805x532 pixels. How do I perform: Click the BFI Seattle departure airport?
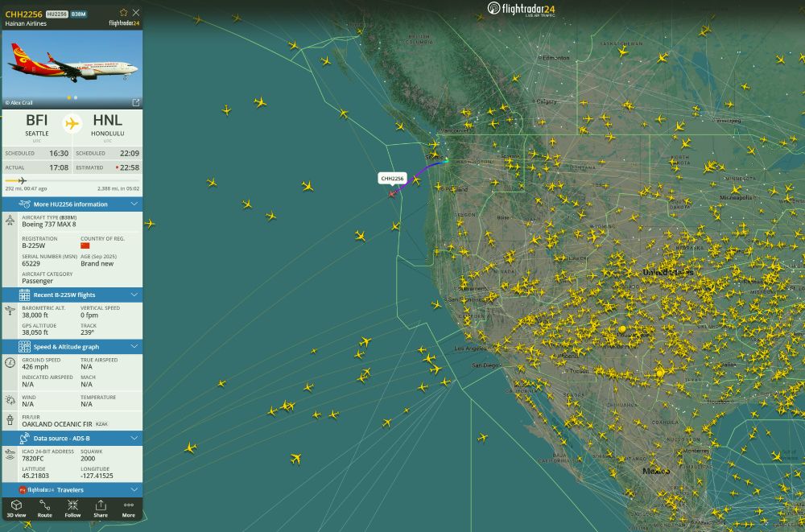(x=37, y=126)
